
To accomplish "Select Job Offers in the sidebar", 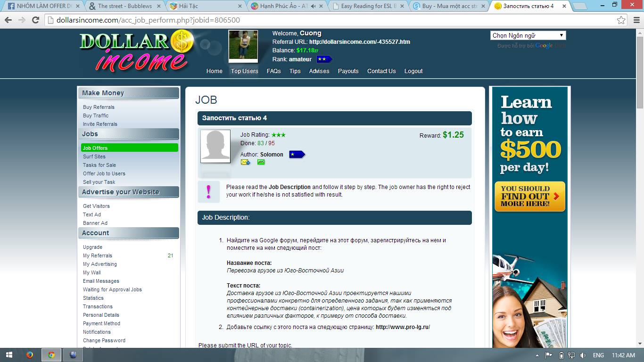I will [130, 148].
